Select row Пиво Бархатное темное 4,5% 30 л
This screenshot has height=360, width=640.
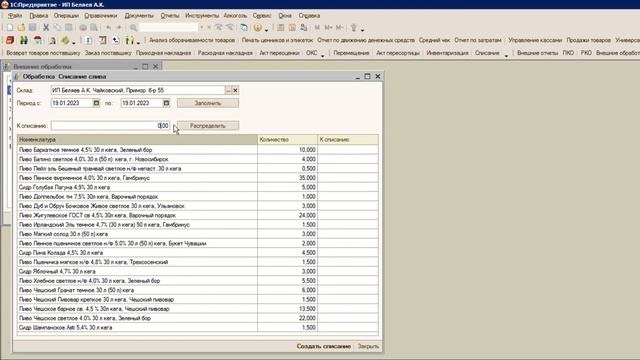[198, 150]
